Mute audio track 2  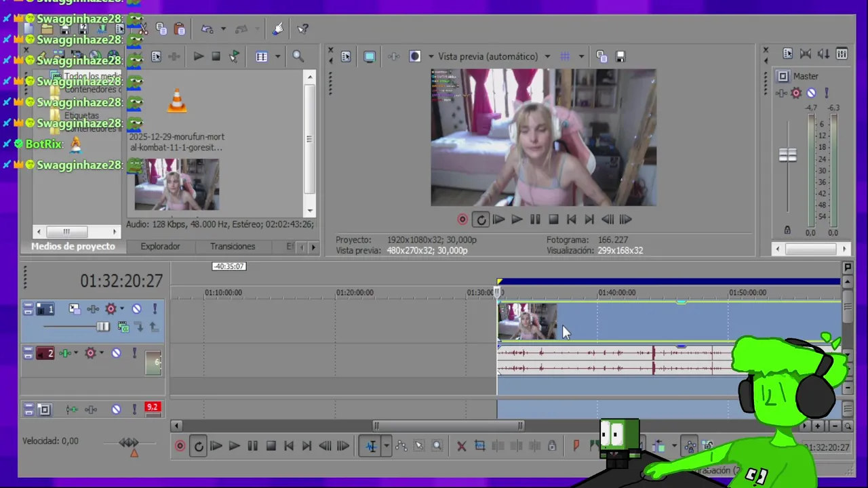pos(116,353)
